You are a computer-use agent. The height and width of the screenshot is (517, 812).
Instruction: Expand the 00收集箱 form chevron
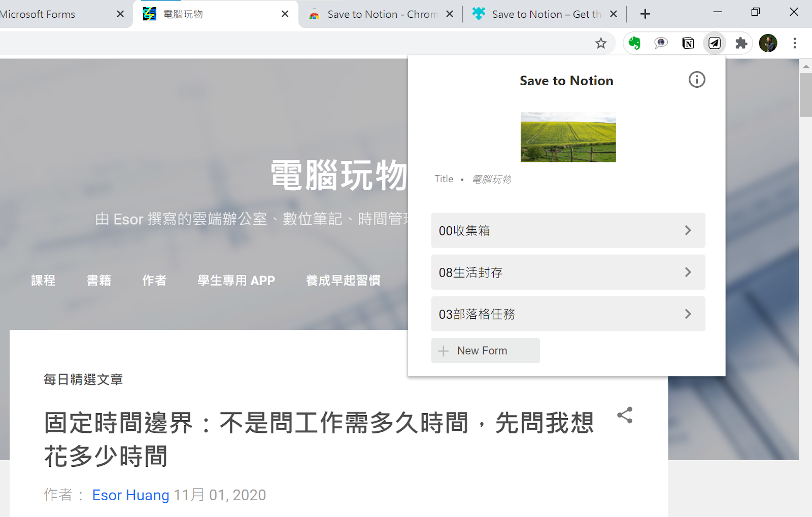click(688, 230)
